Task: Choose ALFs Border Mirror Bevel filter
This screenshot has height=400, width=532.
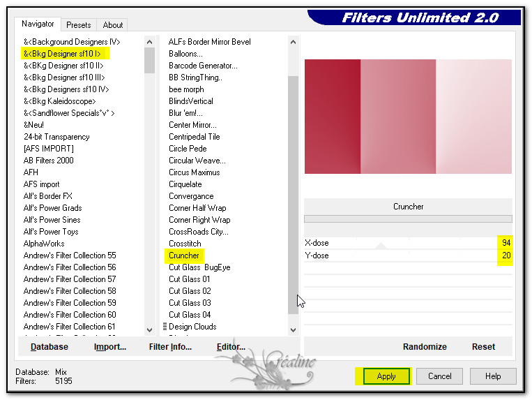Action: tap(210, 42)
